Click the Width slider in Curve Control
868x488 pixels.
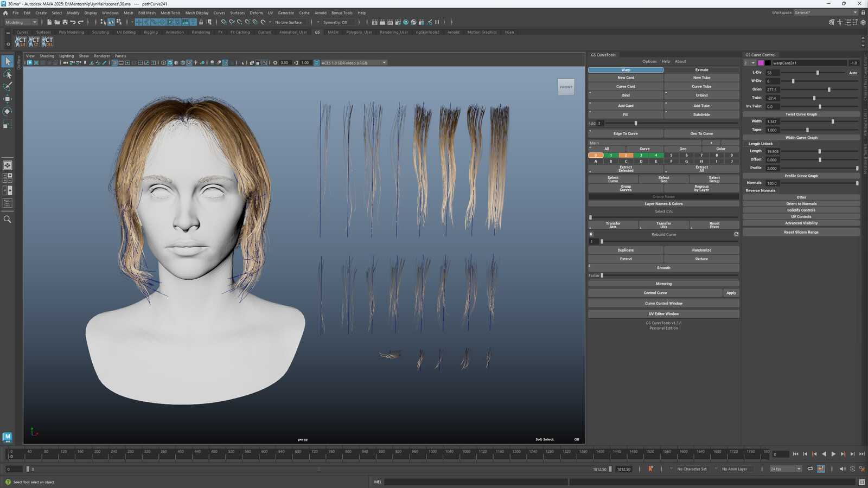click(x=819, y=121)
